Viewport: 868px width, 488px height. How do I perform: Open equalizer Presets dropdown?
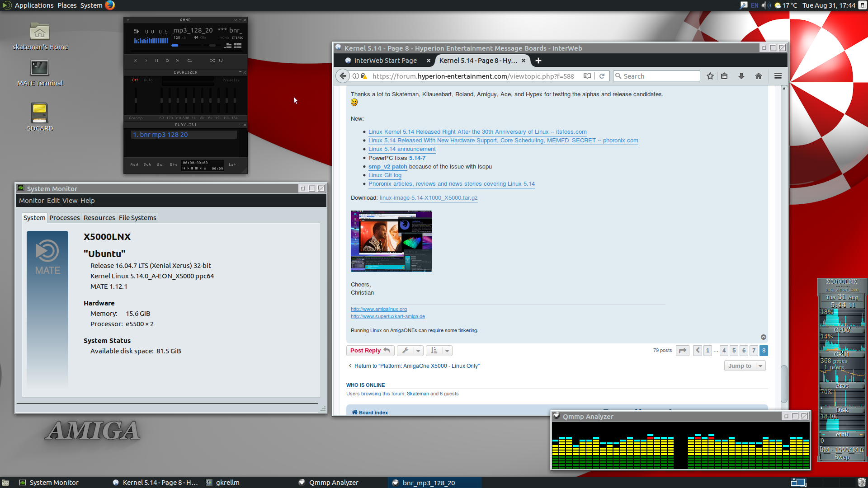(231, 80)
